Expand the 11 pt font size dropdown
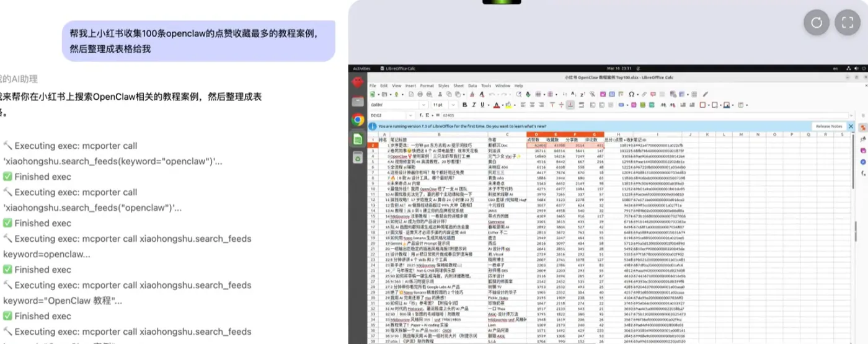868x344 pixels. point(453,105)
